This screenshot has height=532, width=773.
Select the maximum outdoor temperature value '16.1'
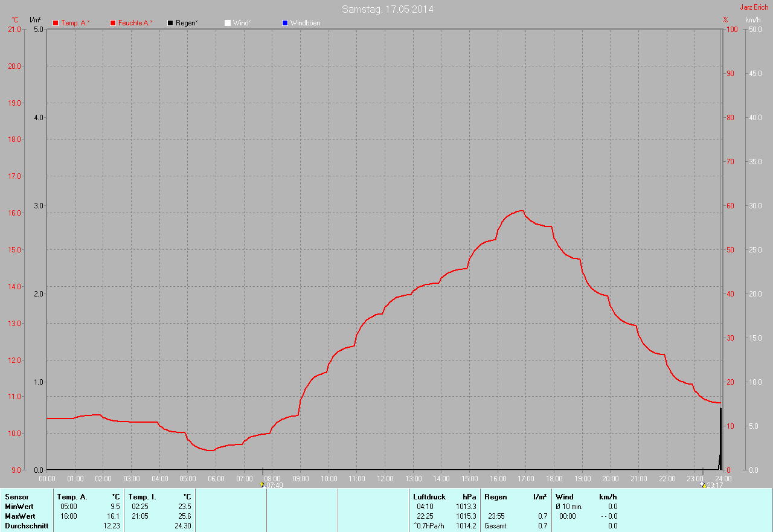coord(114,516)
